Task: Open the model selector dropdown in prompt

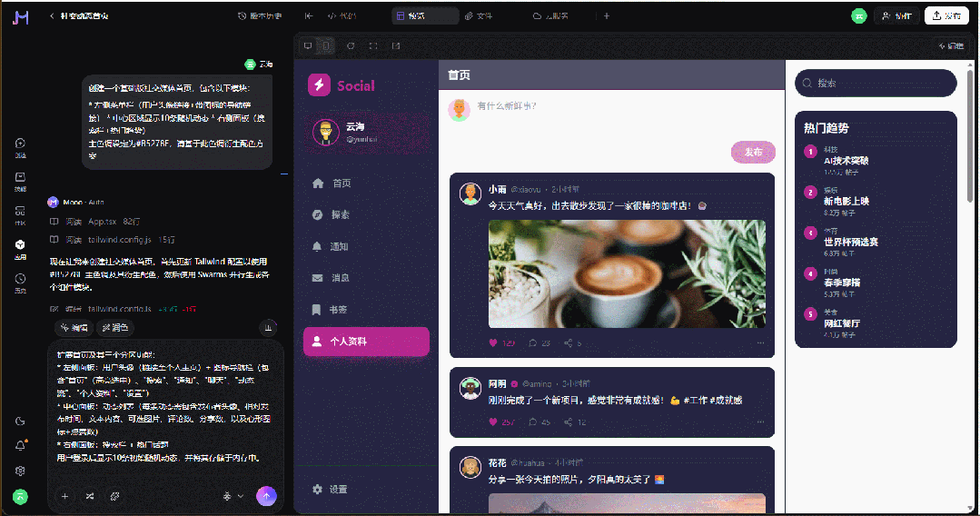Action: (233, 496)
